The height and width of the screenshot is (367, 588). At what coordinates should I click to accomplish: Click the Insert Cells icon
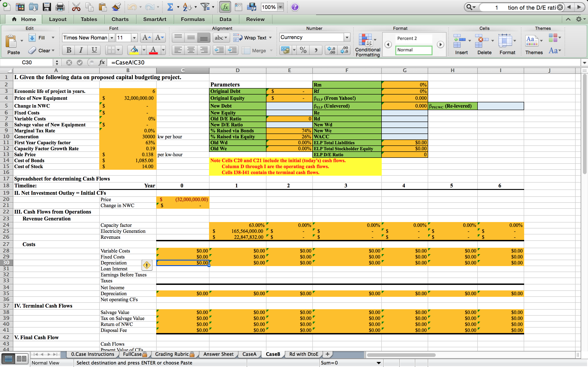[x=460, y=41]
